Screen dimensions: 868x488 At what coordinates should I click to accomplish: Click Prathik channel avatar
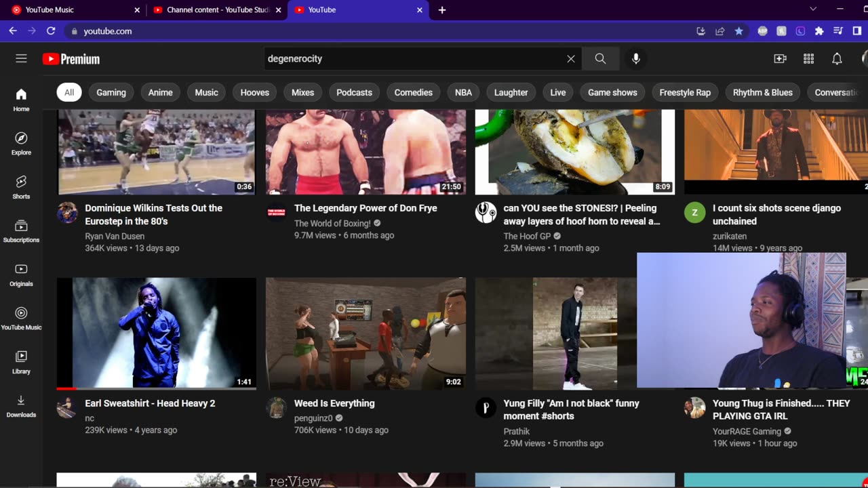click(486, 408)
